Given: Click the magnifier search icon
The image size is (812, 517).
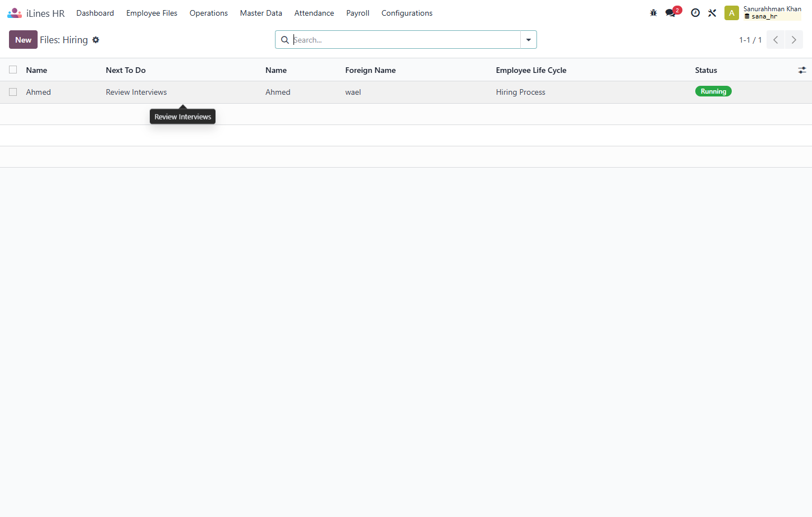Looking at the screenshot, I should tap(285, 40).
